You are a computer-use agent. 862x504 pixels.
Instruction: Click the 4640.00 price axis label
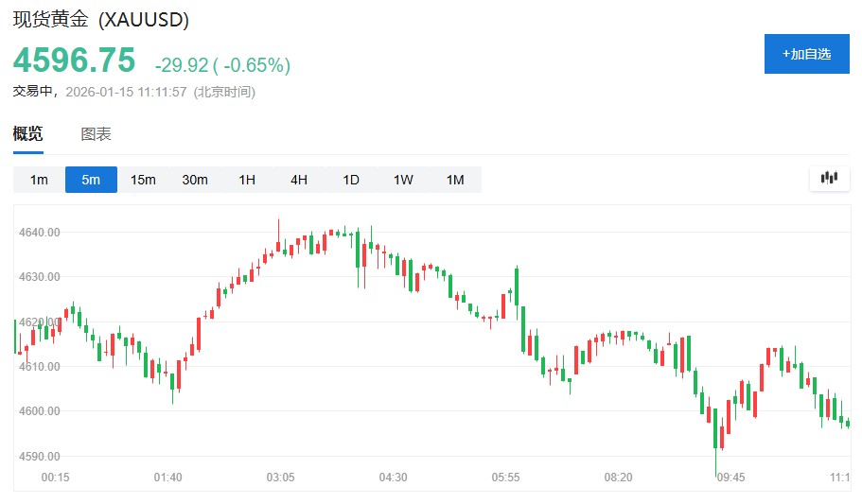pos(41,232)
